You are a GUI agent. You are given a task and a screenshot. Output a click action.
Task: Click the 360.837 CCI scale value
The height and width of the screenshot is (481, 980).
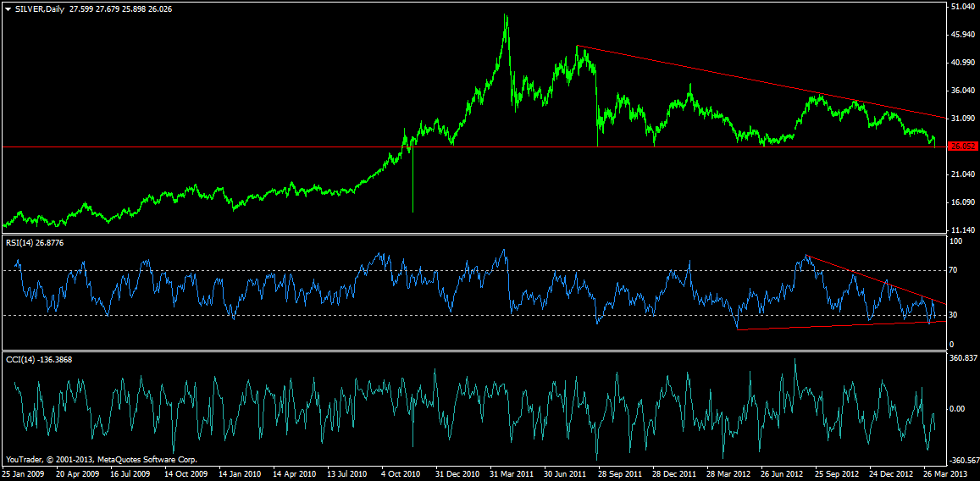[962, 358]
